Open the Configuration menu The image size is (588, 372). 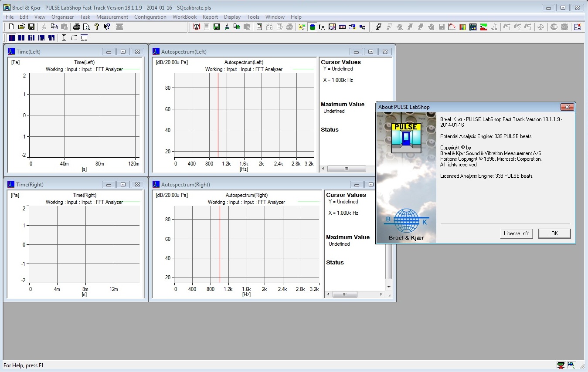point(150,17)
